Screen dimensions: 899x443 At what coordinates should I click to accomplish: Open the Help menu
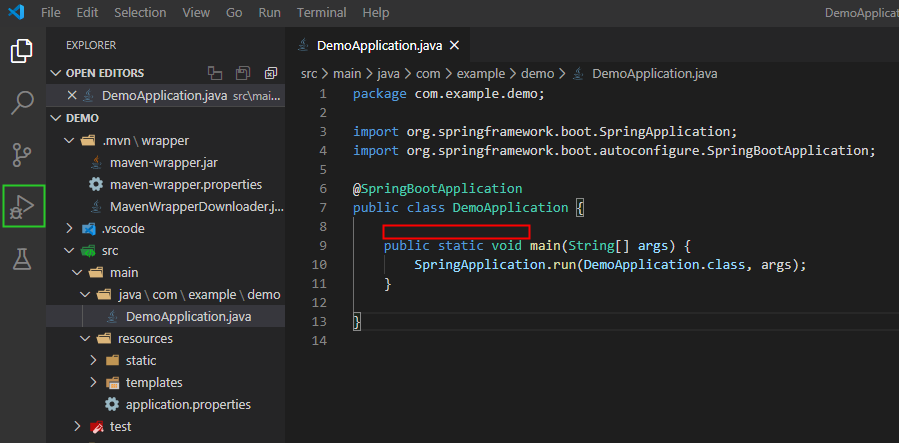pos(376,12)
